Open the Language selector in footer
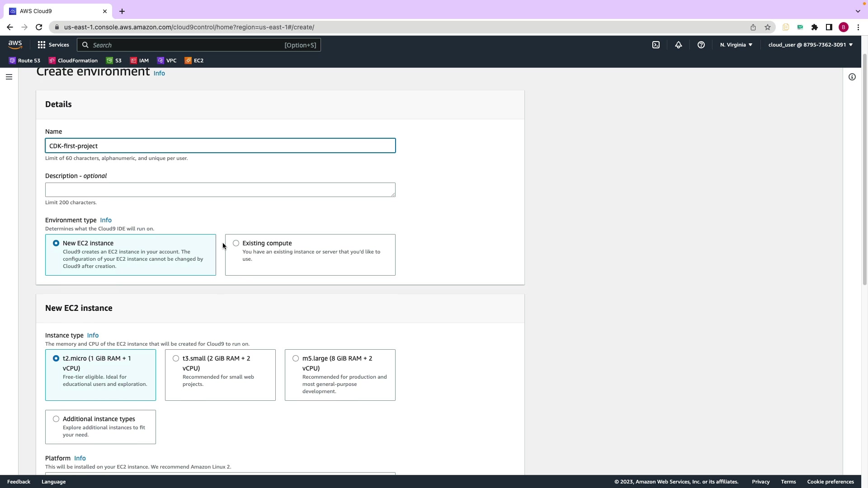Image resolution: width=868 pixels, height=488 pixels. click(53, 482)
